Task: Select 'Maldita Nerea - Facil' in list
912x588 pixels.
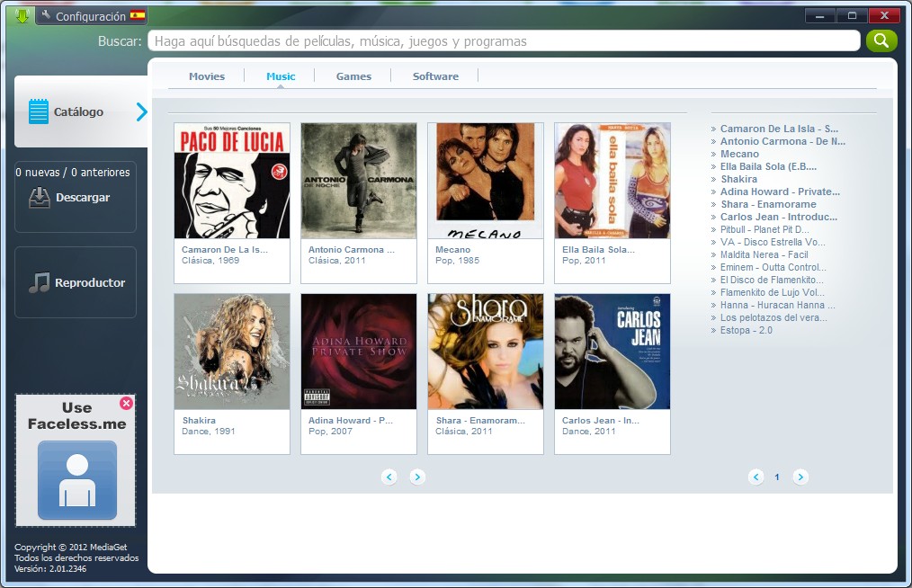Action: click(764, 254)
